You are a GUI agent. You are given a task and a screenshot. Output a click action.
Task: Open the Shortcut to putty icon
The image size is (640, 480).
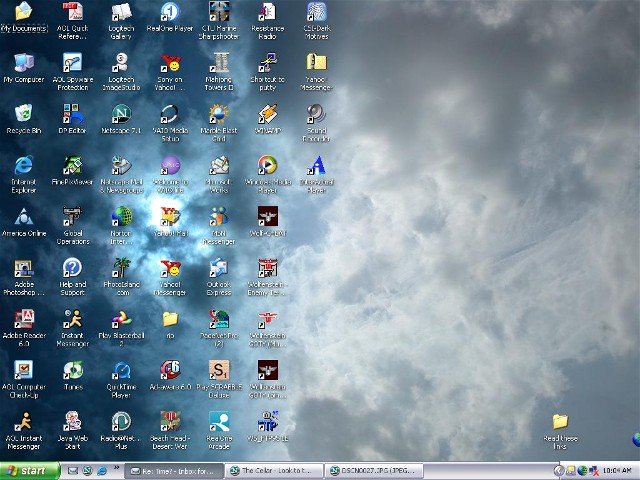click(267, 62)
